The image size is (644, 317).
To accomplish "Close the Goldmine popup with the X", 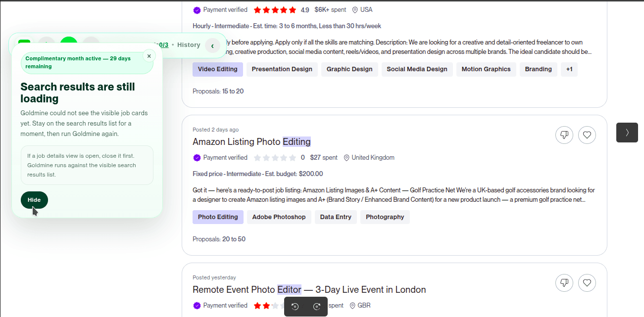I will point(149,56).
